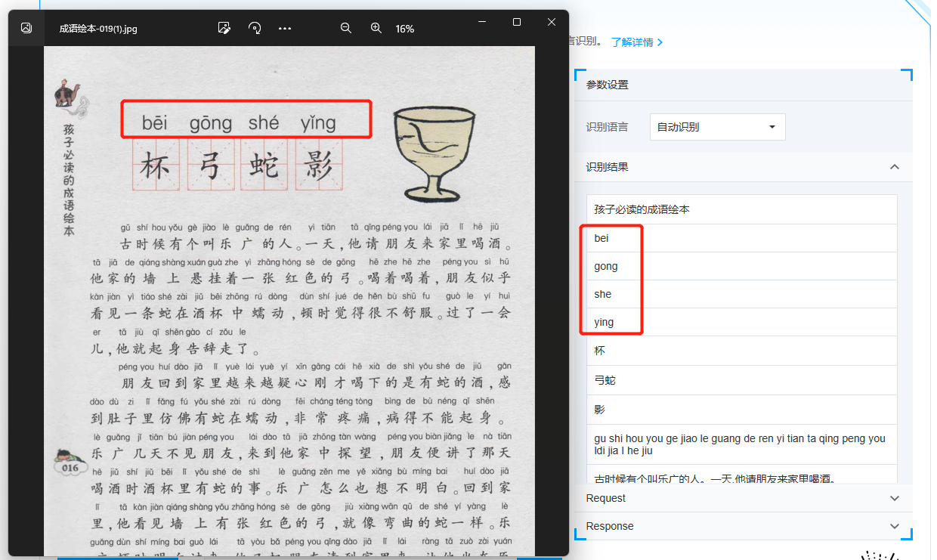The image size is (937, 560).
Task: Maximize the Photos viewer window
Action: (x=517, y=23)
